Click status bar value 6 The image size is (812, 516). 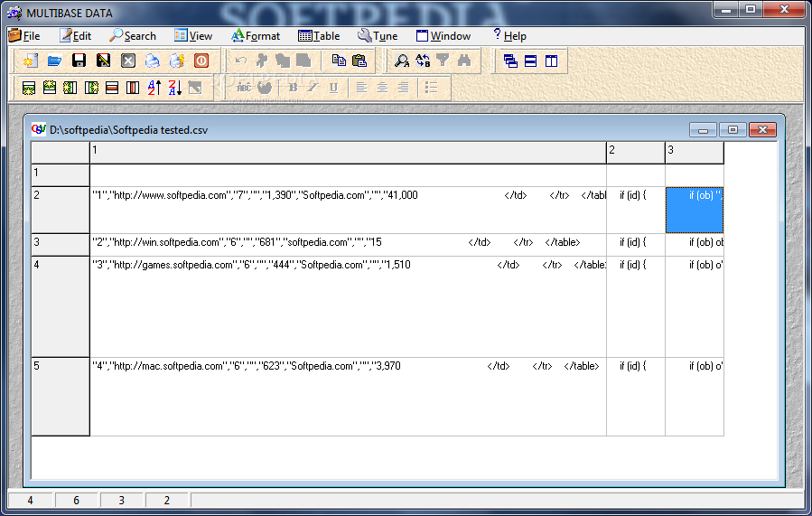(x=76, y=501)
